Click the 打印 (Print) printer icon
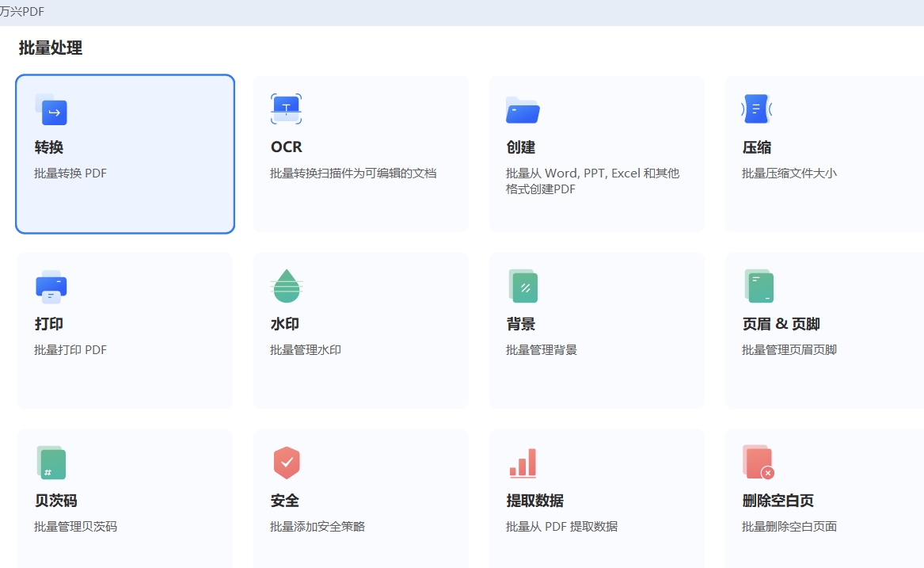Viewport: 924px width, 568px height. click(x=51, y=286)
